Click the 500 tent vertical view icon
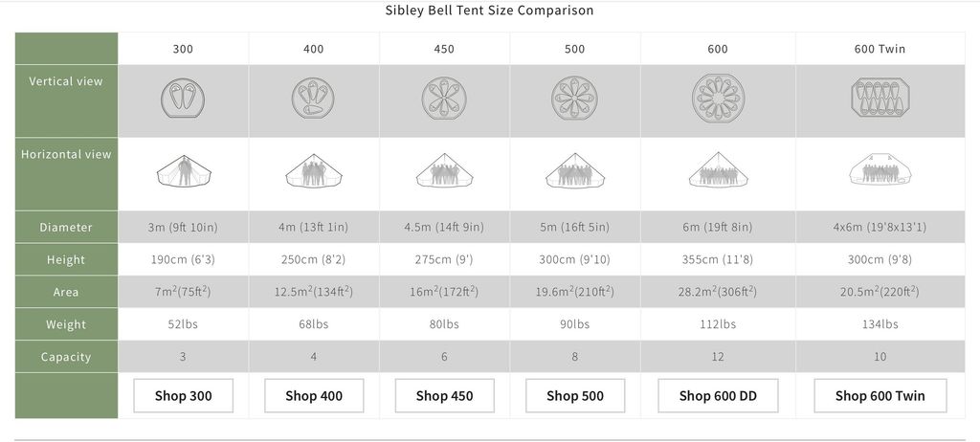Screen dimensions: 980x442 [574, 99]
